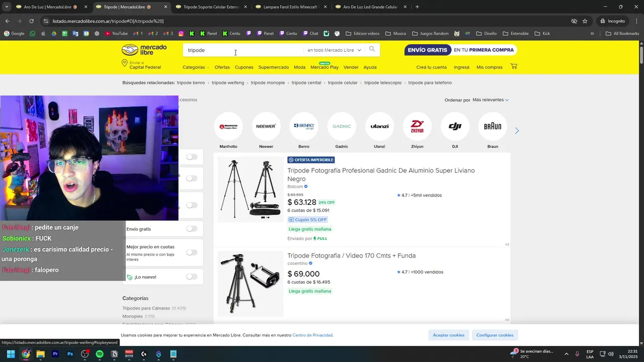Image resolution: width=644 pixels, height=362 pixels.
Task: Open the shopping cart
Action: point(514,66)
